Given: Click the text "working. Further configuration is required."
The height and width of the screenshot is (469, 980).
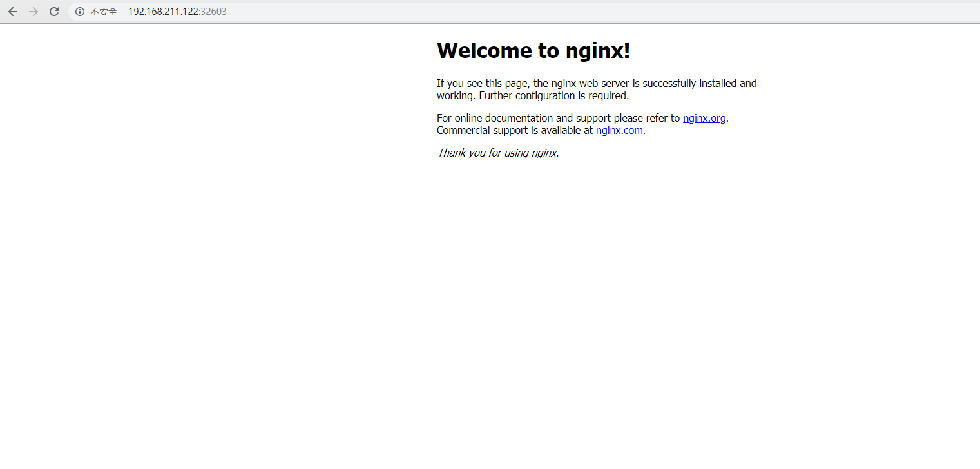Looking at the screenshot, I should coord(533,95).
